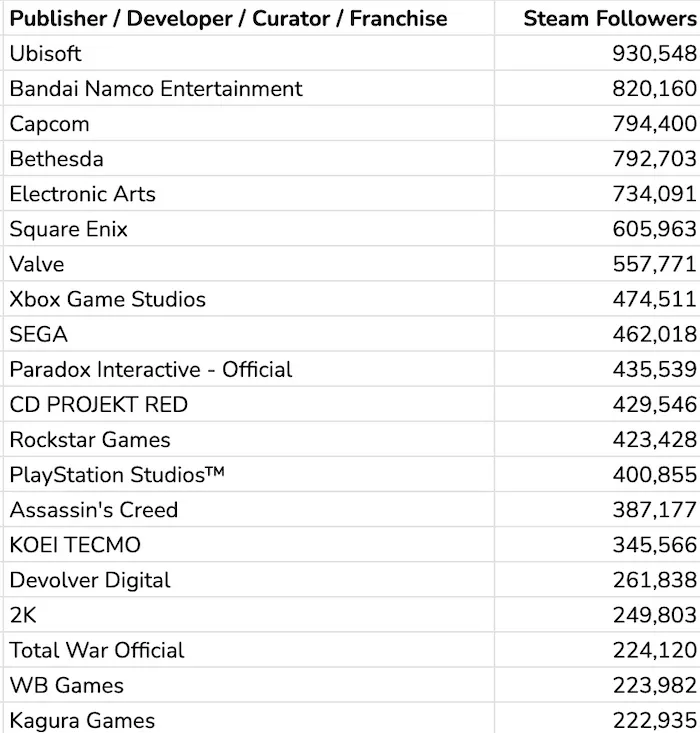Click the Steam Followers column header
700x733 pixels.
click(610, 18)
